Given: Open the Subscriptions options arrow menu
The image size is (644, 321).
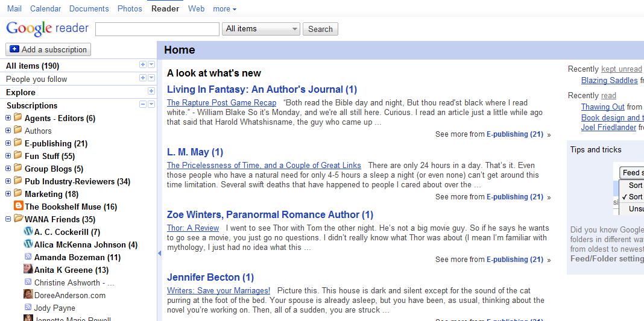Looking at the screenshot, I should click(x=151, y=104).
